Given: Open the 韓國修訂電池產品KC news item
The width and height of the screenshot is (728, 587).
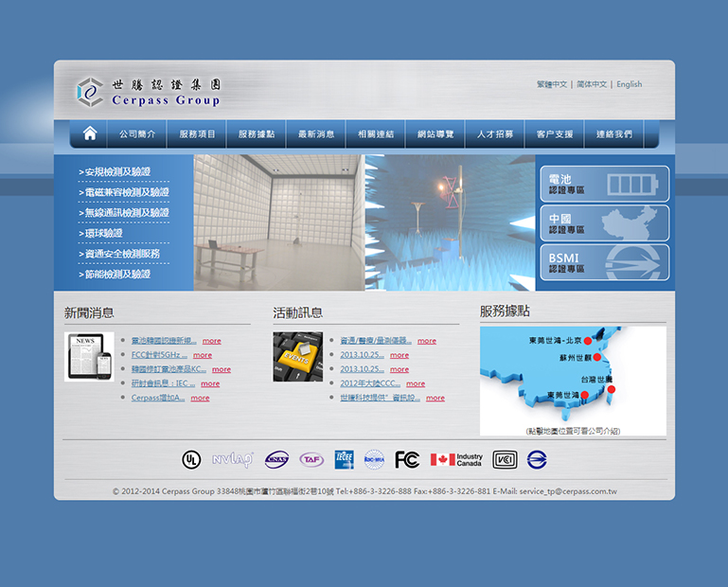Looking at the screenshot, I should (x=169, y=369).
